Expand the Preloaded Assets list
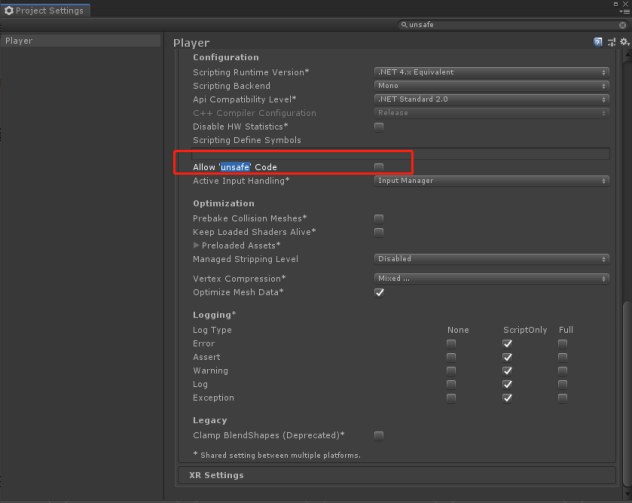Viewport: 632px width, 503px height. click(196, 245)
